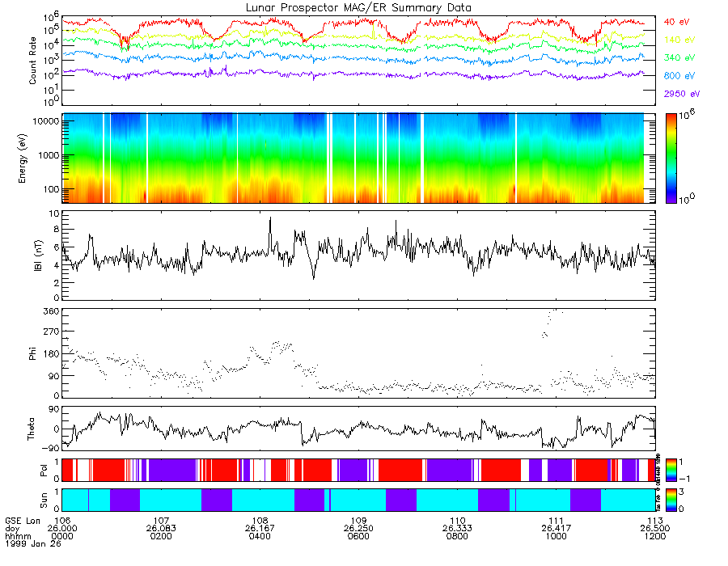Click the energy spectrogram color bar
The height and width of the screenshot is (566, 728).
click(671, 158)
